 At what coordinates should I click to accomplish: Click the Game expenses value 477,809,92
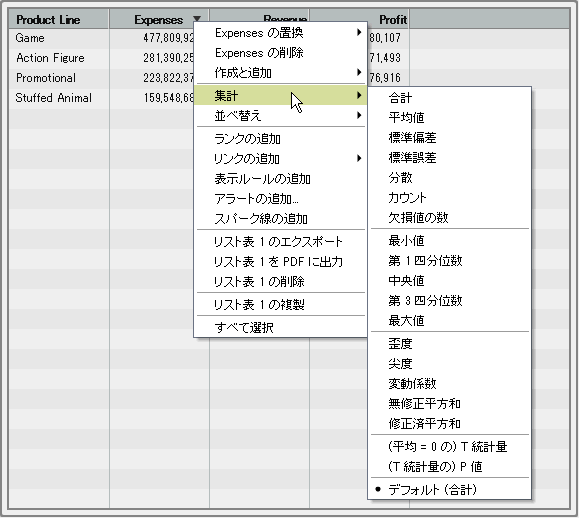click(x=169, y=38)
